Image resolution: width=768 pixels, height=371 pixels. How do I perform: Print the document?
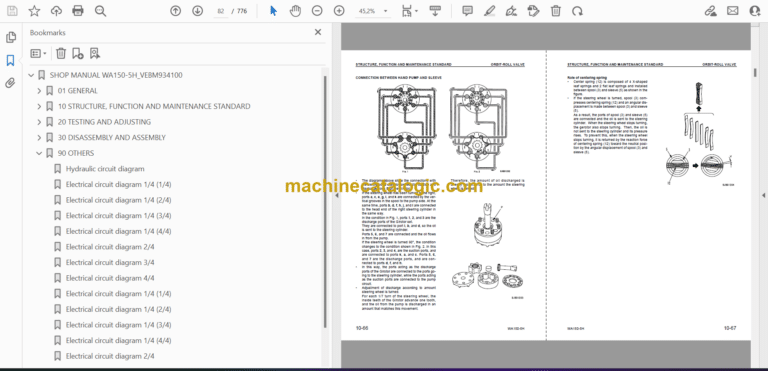[78, 11]
